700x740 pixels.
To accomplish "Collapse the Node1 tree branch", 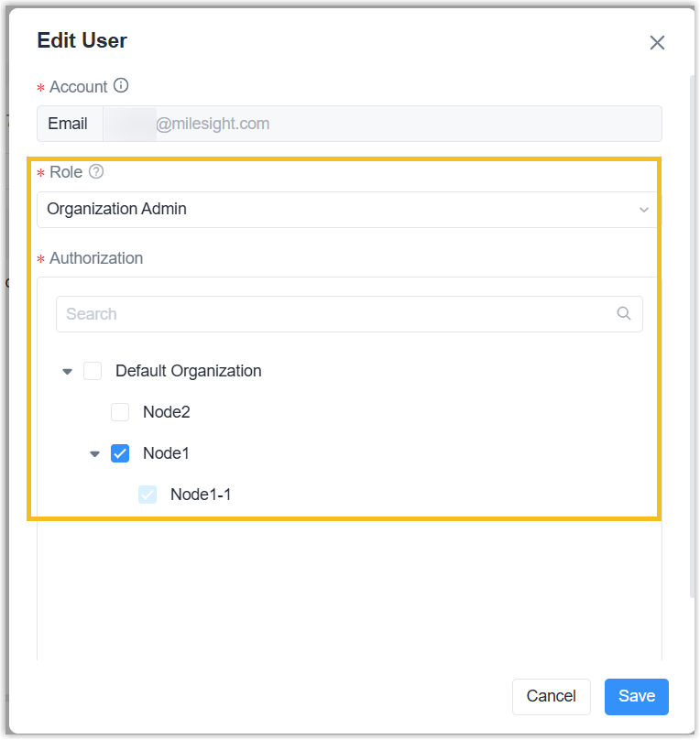I will pyautogui.click(x=94, y=454).
